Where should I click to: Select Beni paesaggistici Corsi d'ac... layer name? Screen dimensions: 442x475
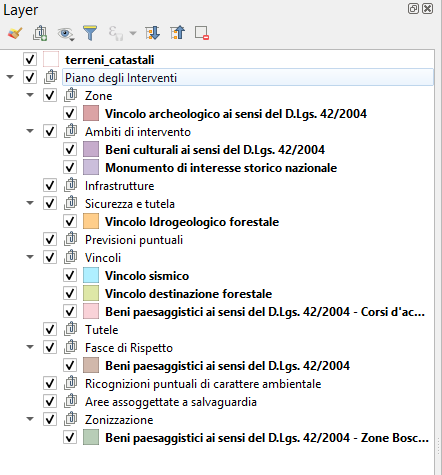coord(265,312)
